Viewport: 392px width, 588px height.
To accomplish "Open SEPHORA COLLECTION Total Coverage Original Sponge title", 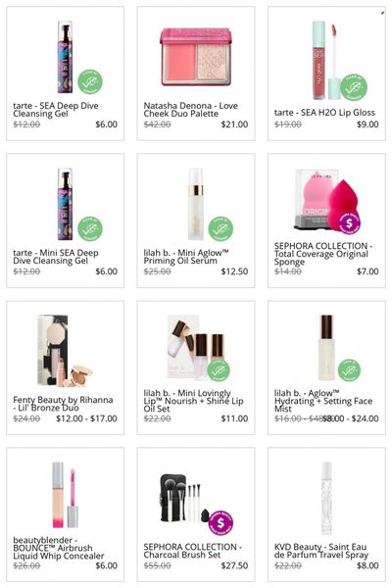I will (x=323, y=254).
